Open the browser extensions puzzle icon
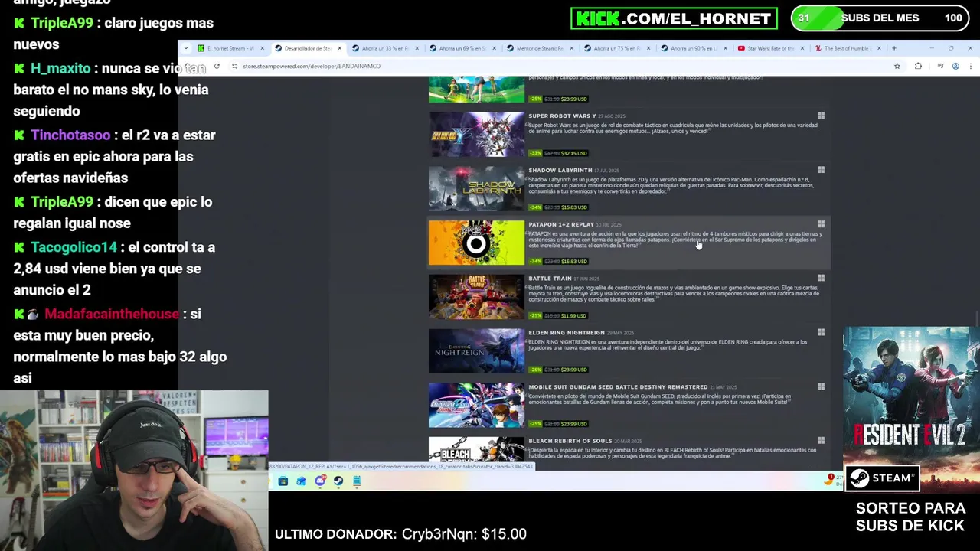The image size is (980, 551). point(918,67)
